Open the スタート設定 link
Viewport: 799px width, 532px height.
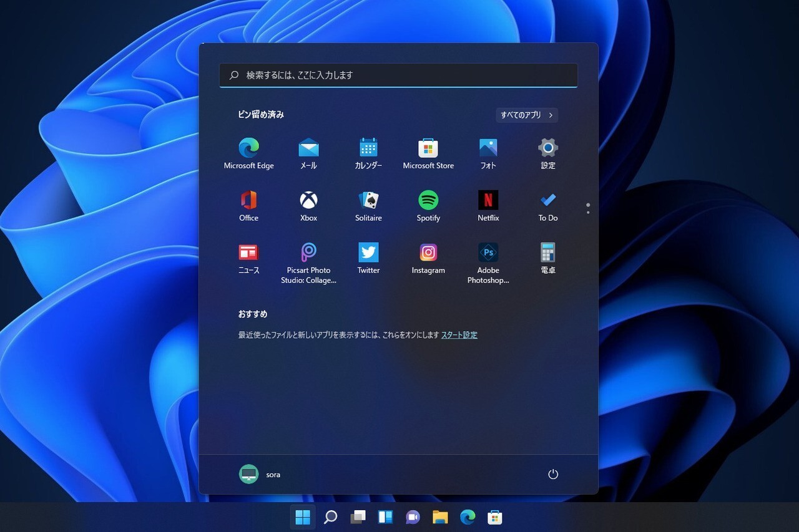point(459,335)
